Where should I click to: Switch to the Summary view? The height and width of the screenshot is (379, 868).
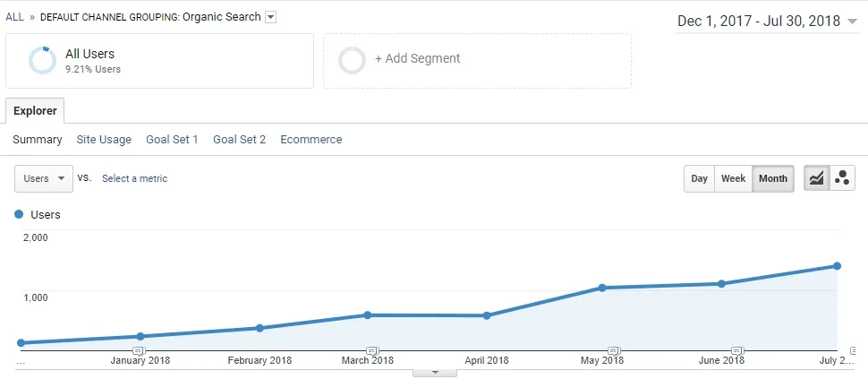click(37, 140)
